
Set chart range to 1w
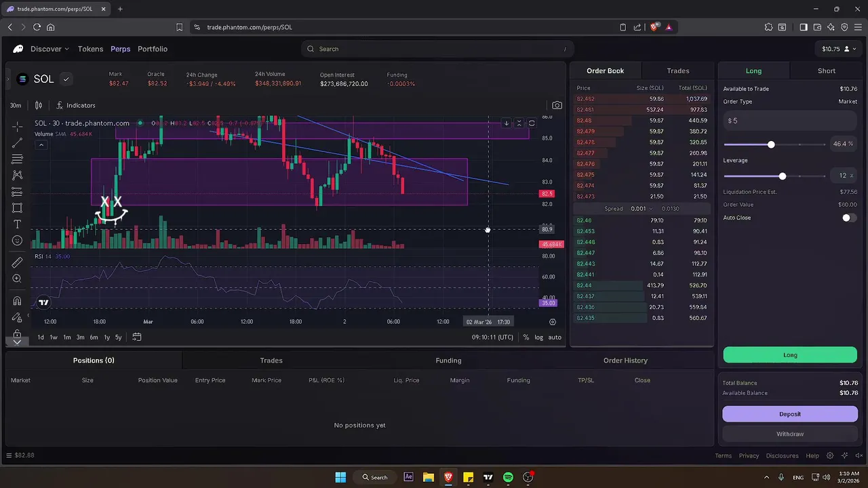click(54, 337)
